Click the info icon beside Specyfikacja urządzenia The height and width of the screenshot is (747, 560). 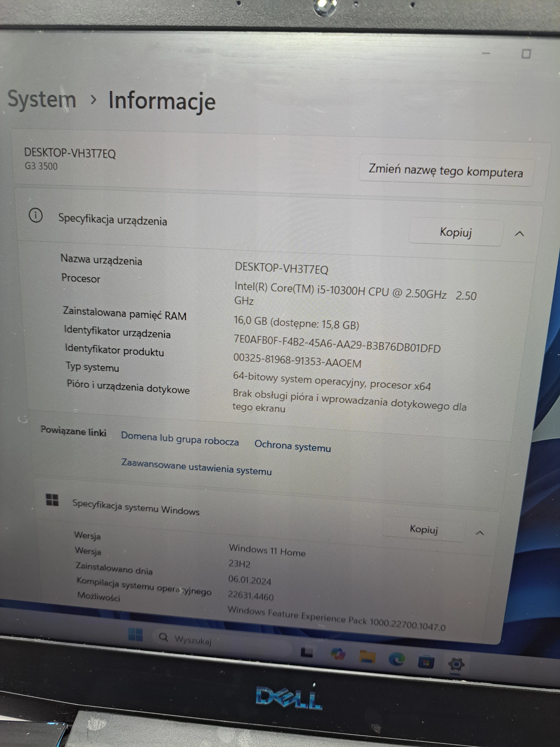(36, 216)
